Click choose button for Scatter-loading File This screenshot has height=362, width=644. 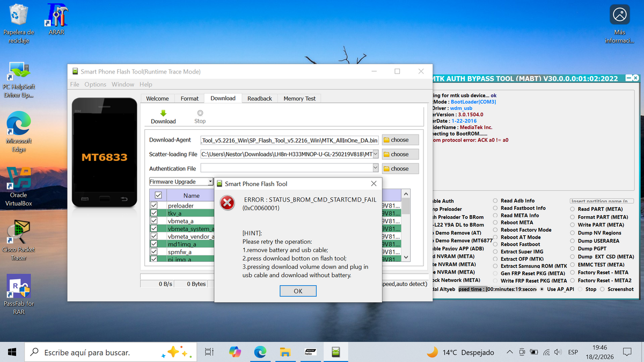coord(400,154)
